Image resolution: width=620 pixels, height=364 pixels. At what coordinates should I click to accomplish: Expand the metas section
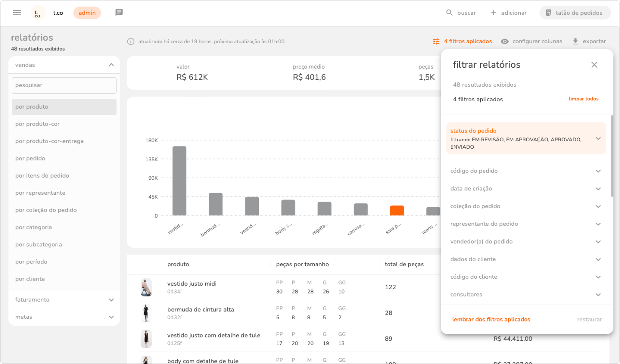click(111, 317)
